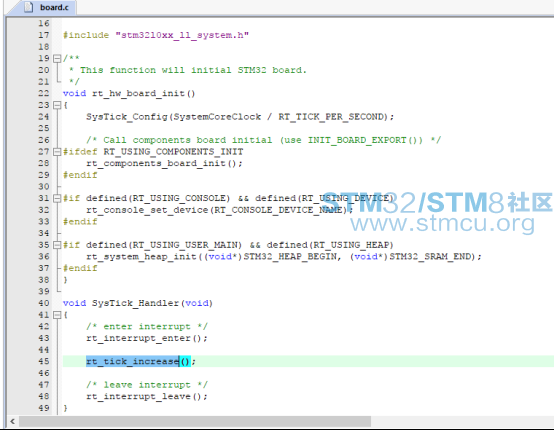Click rt_console_set_device on line 32
Image resolution: width=554 pixels, height=430 pixels.
tap(147, 210)
